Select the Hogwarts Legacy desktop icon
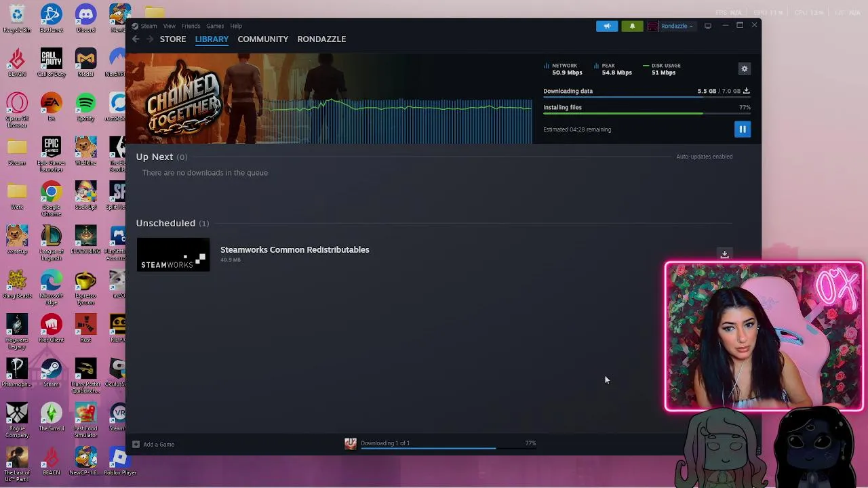The width and height of the screenshot is (868, 488). (x=17, y=332)
